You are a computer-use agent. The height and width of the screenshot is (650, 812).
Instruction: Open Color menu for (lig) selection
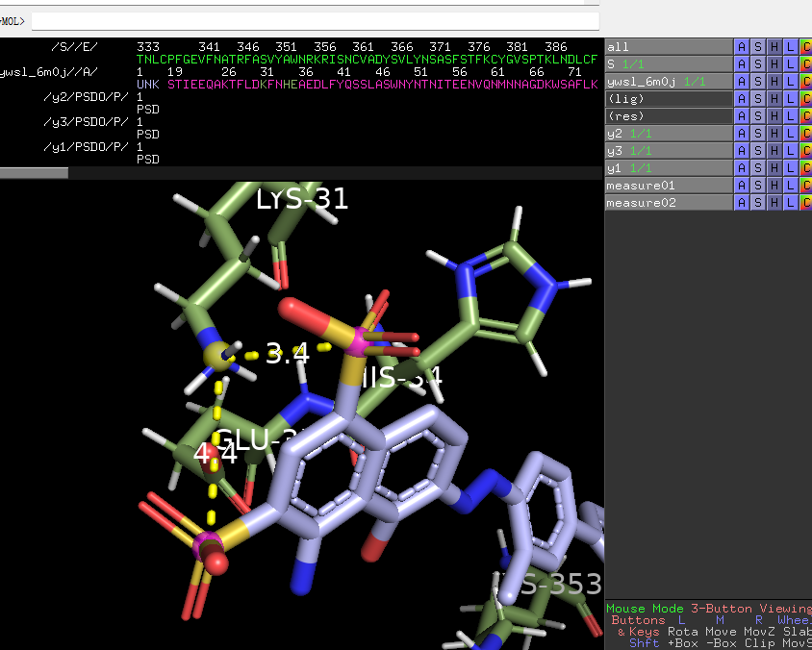click(806, 99)
